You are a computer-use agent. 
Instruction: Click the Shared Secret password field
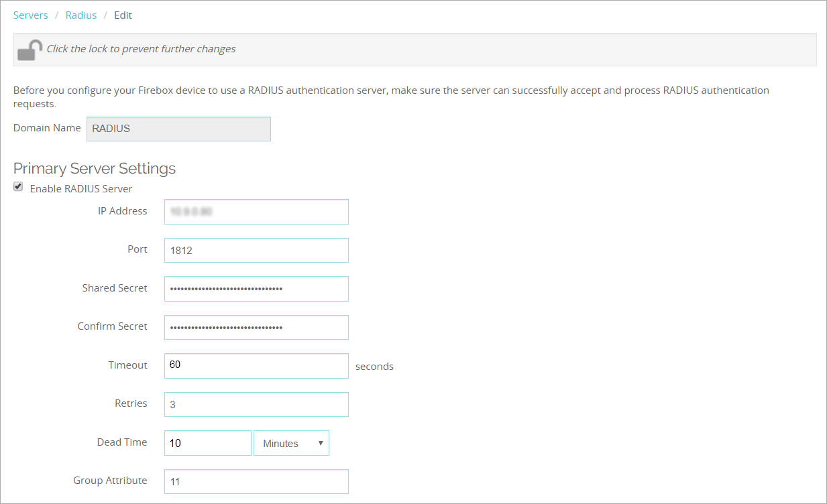coord(256,288)
